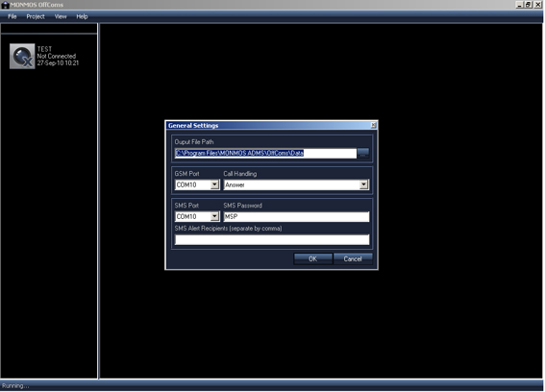The height and width of the screenshot is (392, 545).
Task: Expand the Call Handling dropdown arrow
Action: point(363,184)
